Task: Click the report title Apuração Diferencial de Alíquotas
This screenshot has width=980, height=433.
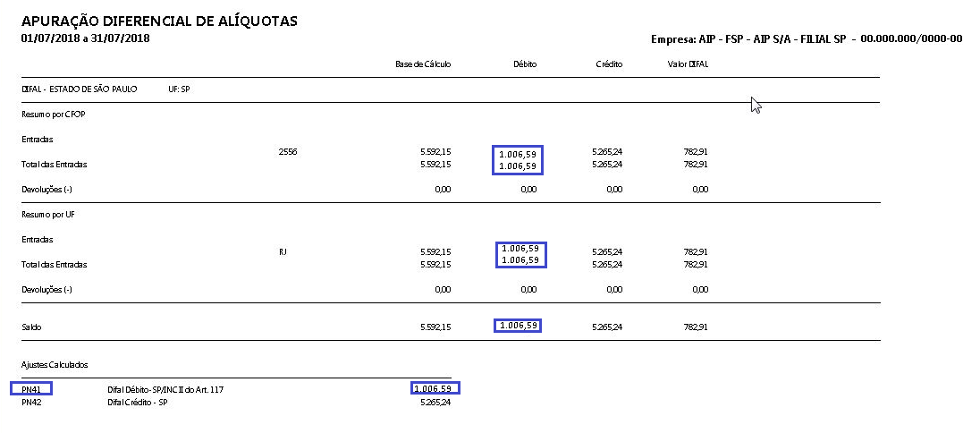Action: [x=160, y=21]
